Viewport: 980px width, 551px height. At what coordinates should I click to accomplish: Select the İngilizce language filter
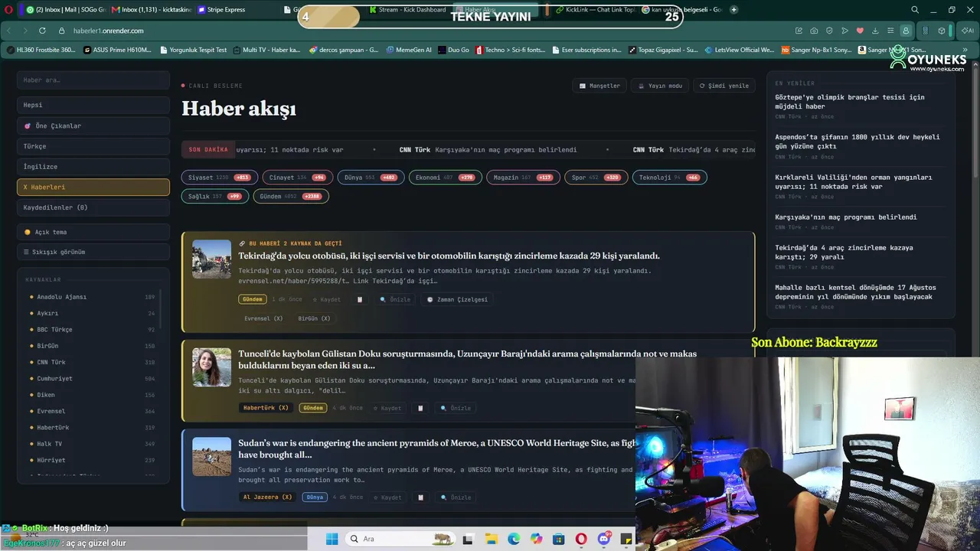(93, 167)
